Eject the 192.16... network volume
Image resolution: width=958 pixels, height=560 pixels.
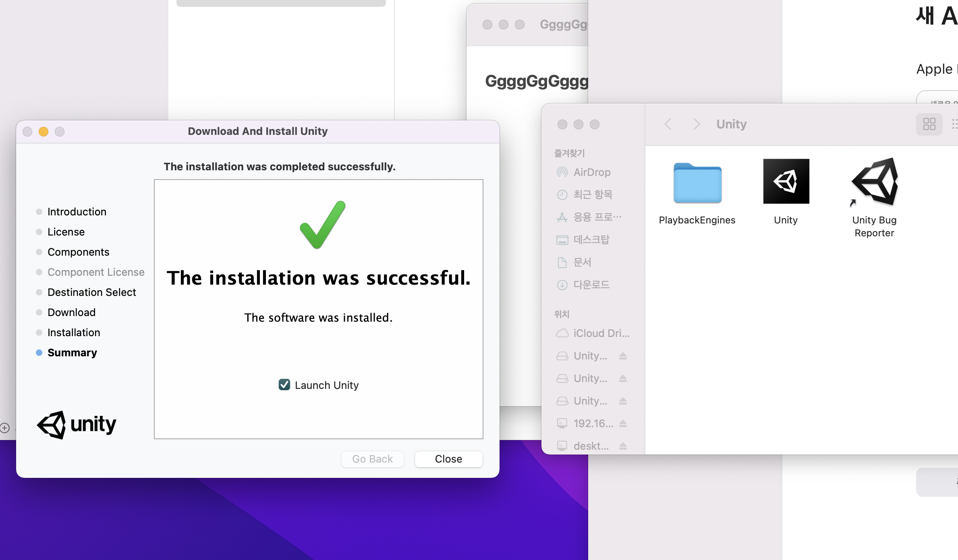(x=623, y=424)
